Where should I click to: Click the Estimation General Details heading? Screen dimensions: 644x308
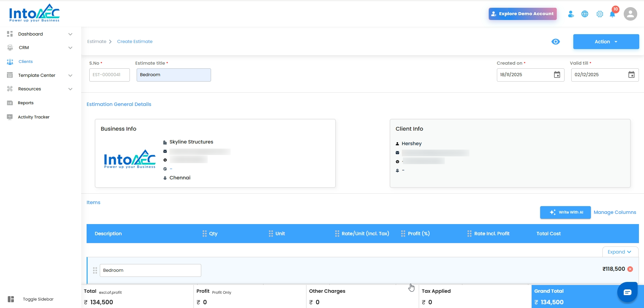tap(119, 104)
